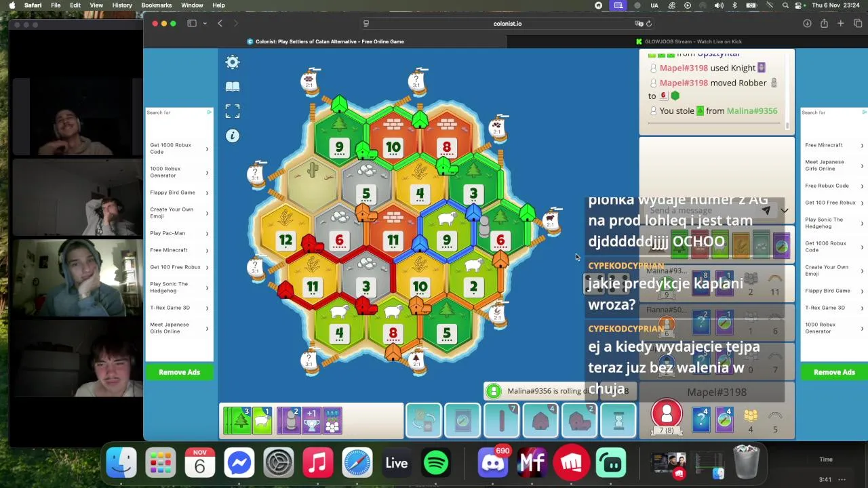Click right Remove Ads button
The width and height of the screenshot is (868, 488).
tap(834, 372)
